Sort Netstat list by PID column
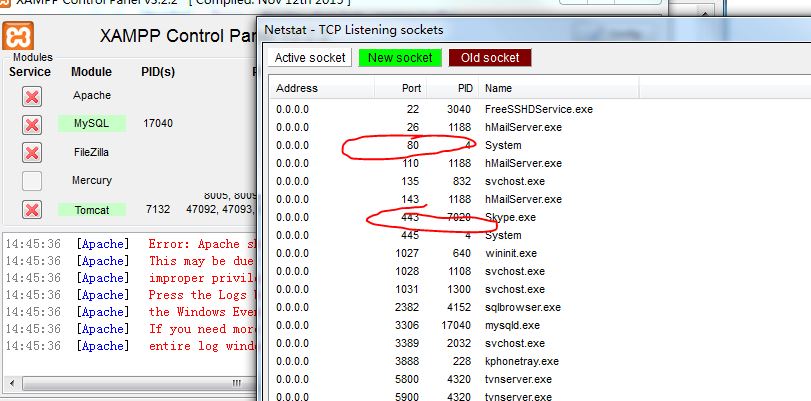This screenshot has height=401, width=811. tap(453, 88)
